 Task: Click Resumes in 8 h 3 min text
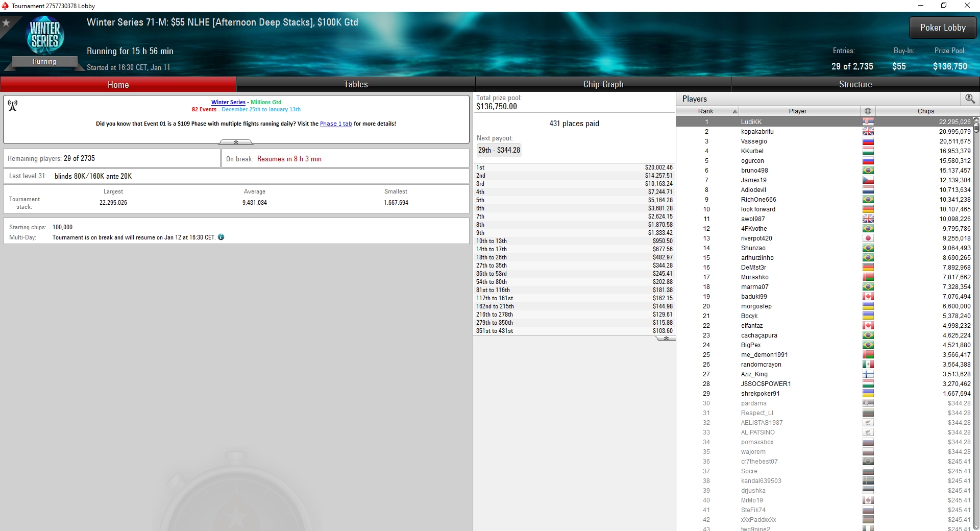tap(289, 159)
